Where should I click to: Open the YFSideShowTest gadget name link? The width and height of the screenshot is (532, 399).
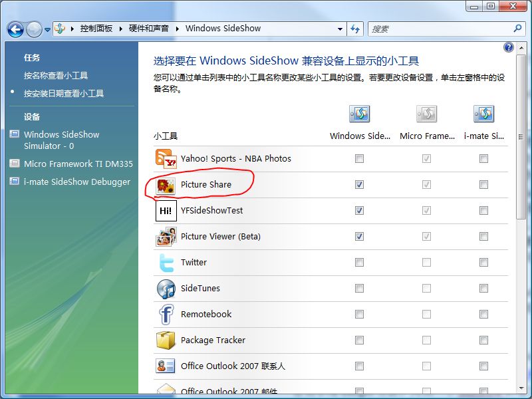click(x=211, y=210)
